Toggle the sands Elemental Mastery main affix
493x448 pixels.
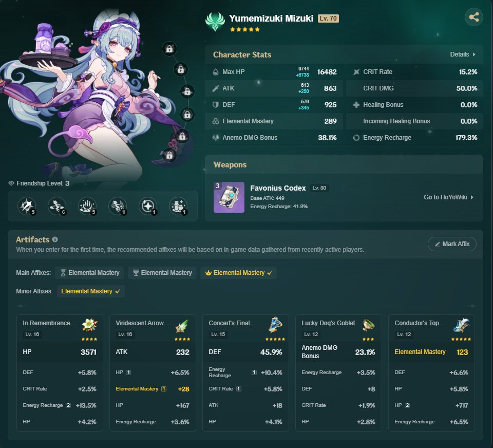89,273
